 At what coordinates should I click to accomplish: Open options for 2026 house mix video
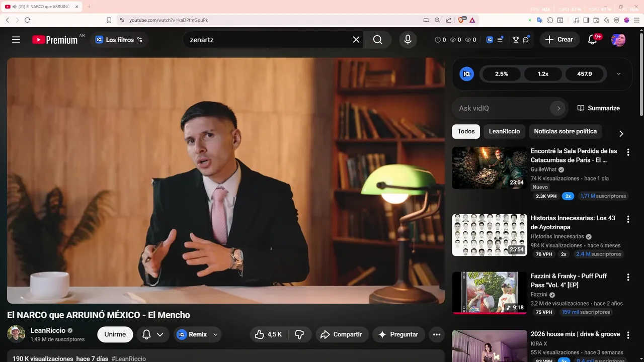click(x=628, y=335)
